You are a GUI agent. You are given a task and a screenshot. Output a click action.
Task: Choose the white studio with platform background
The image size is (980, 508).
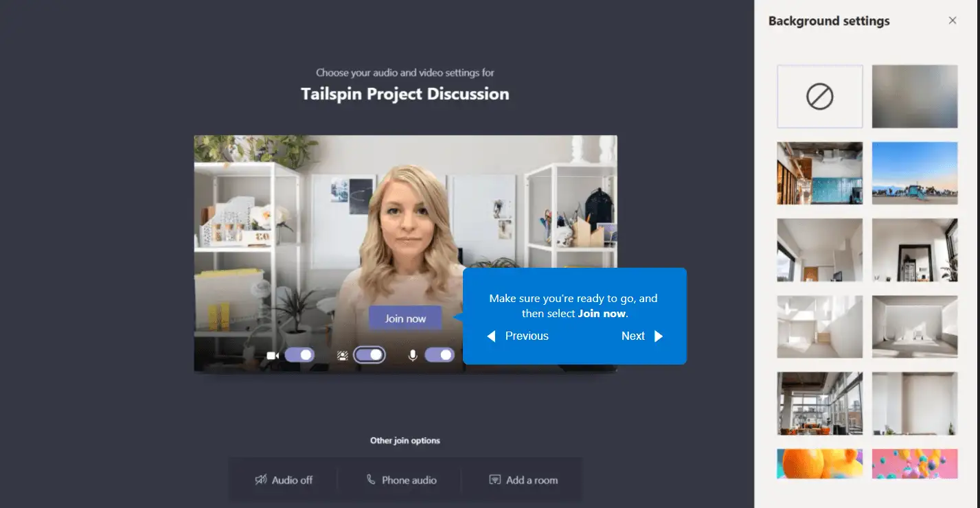coord(915,327)
